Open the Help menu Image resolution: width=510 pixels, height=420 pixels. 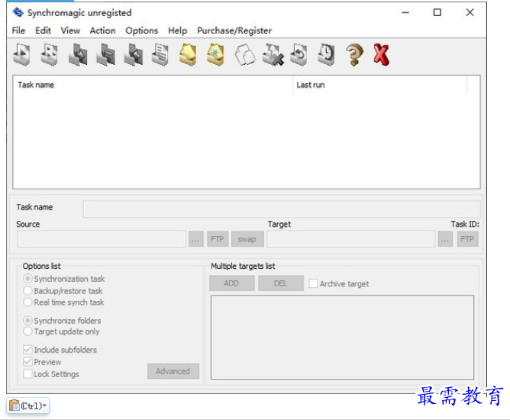pos(177,31)
